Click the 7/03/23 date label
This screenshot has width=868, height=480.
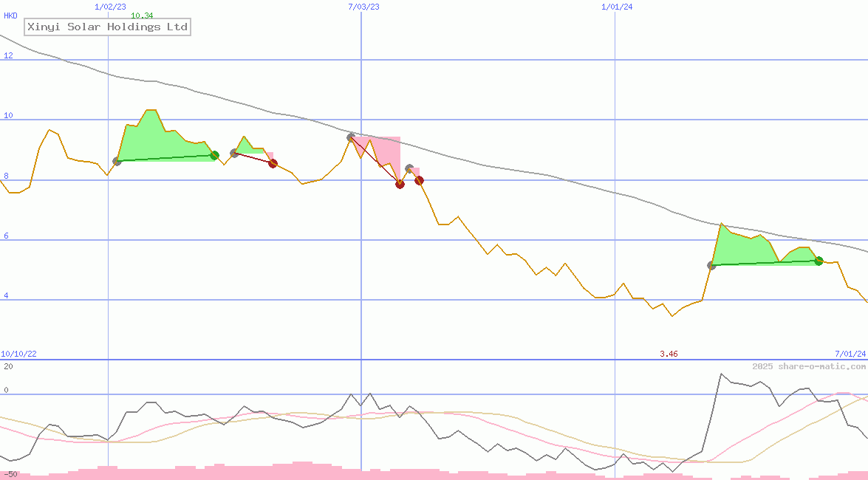[363, 7]
